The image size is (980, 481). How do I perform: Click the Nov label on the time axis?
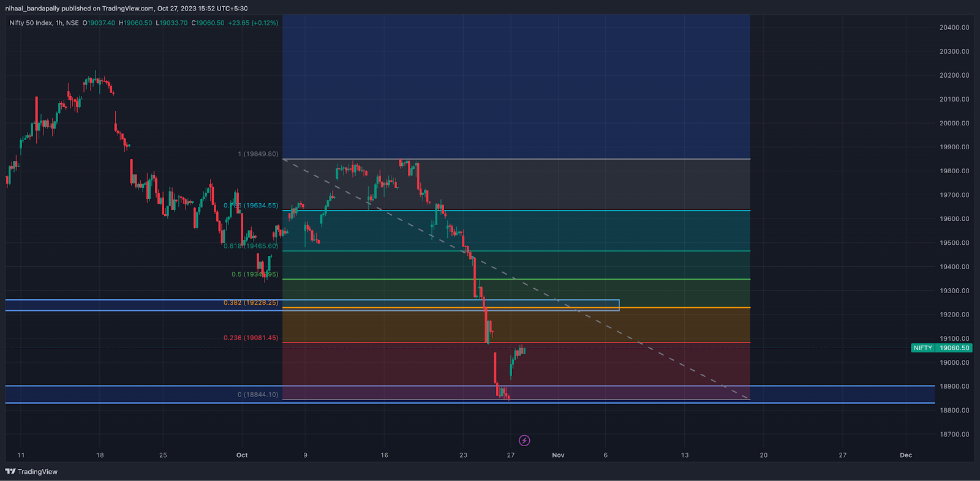pos(558,455)
